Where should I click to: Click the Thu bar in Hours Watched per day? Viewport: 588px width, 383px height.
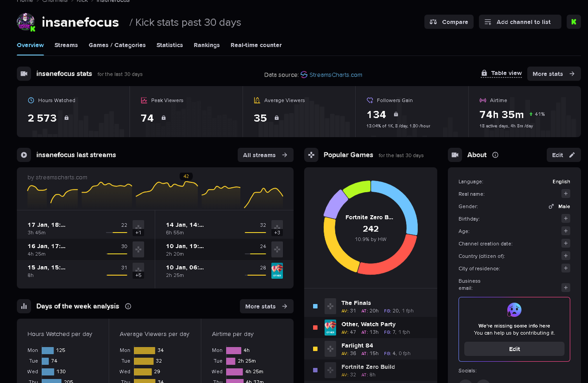52,381
